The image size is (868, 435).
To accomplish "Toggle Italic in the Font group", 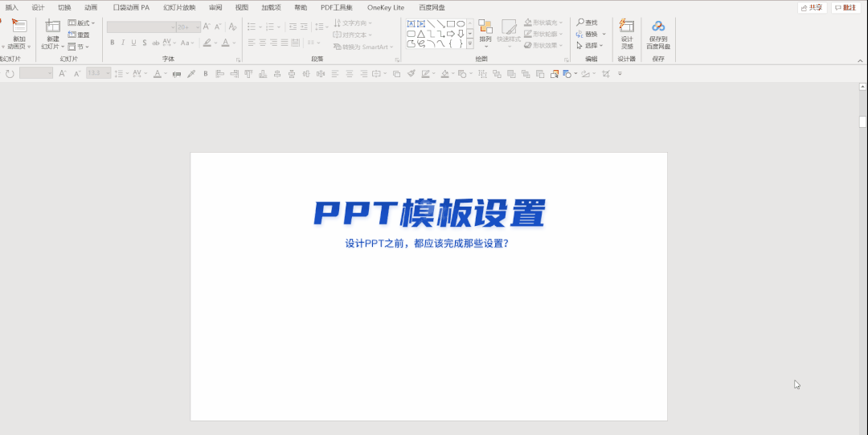I will 123,42.
